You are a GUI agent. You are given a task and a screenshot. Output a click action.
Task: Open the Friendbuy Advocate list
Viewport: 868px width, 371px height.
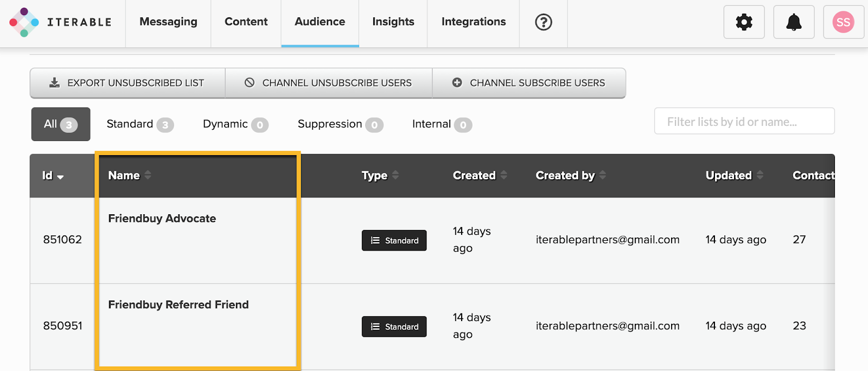(162, 219)
